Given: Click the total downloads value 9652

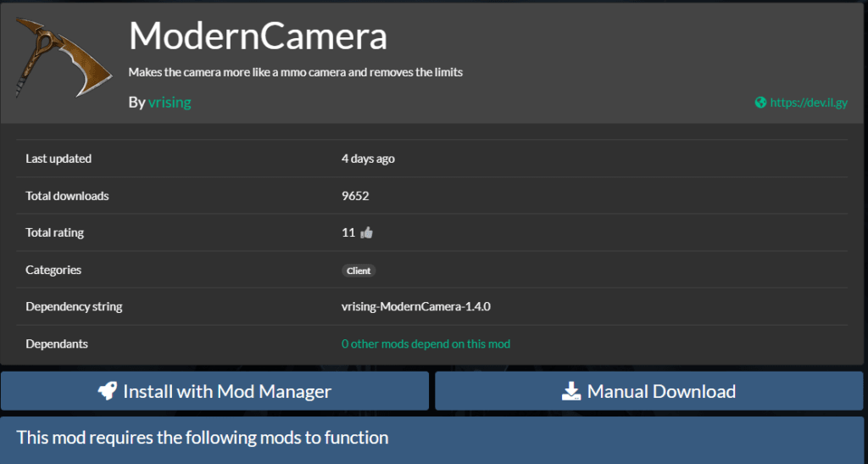Looking at the screenshot, I should (x=355, y=196).
